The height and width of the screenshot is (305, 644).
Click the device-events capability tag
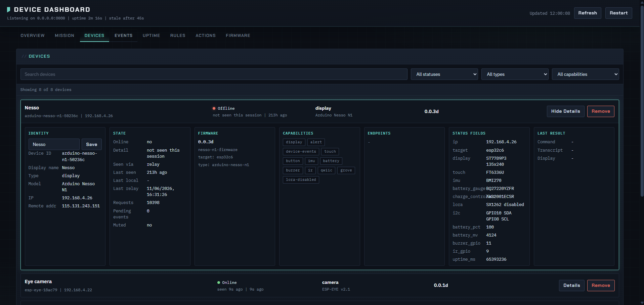click(x=301, y=152)
